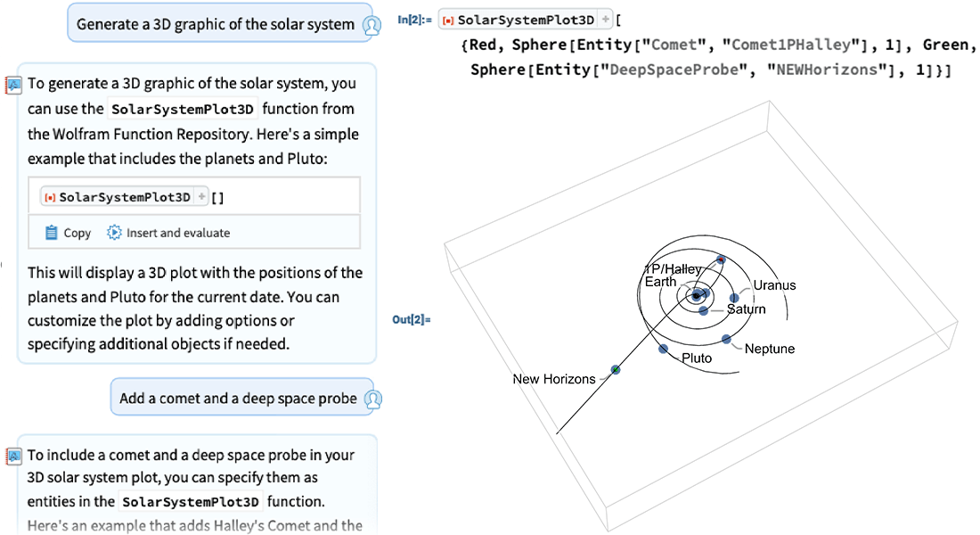Click user avatar on first chat message
This screenshot has height=535, width=980.
point(372,25)
